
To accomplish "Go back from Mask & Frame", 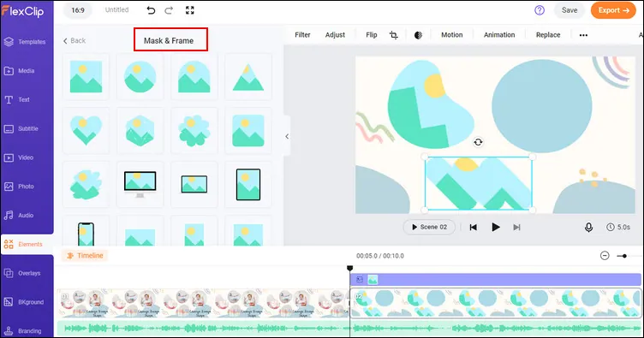I will click(x=75, y=40).
